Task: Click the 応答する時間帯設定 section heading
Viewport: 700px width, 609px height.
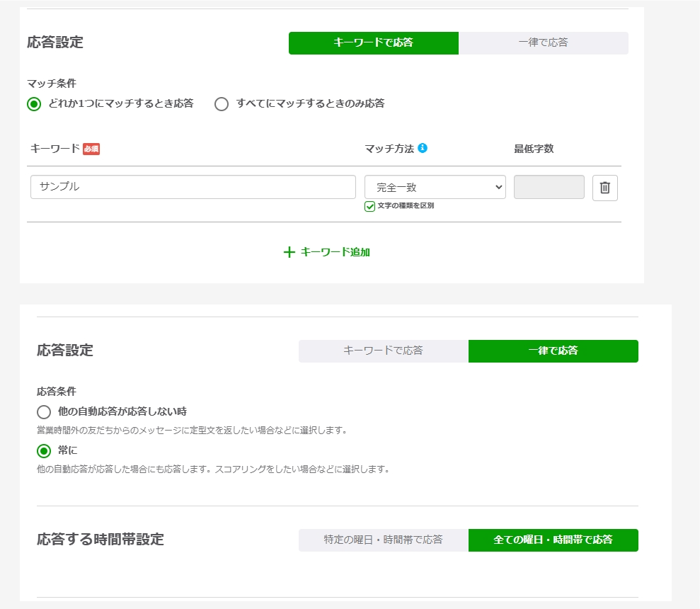Action: coord(100,540)
